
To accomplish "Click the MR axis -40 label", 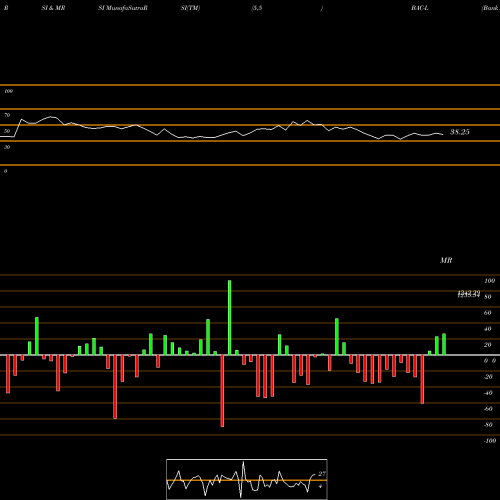I will pos(488,393).
